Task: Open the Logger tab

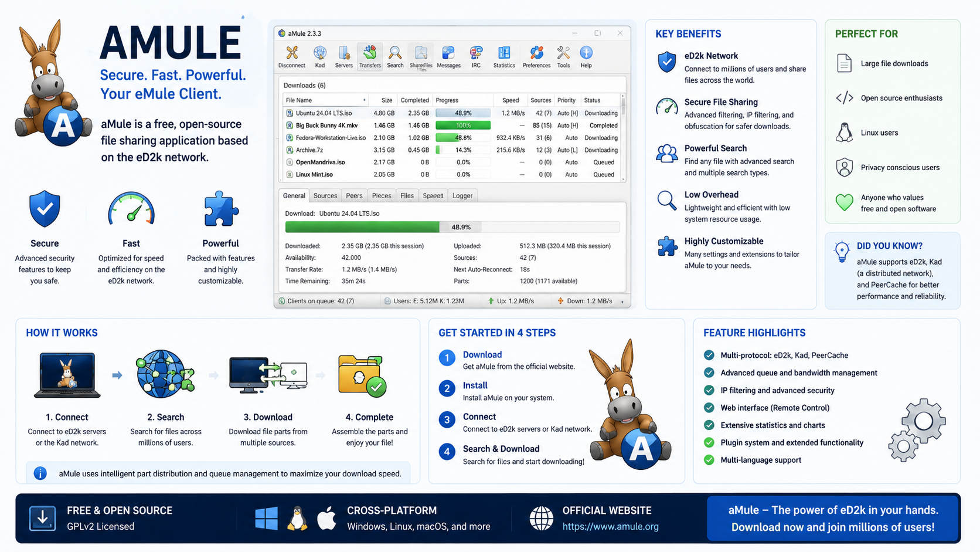Action: [x=462, y=196]
